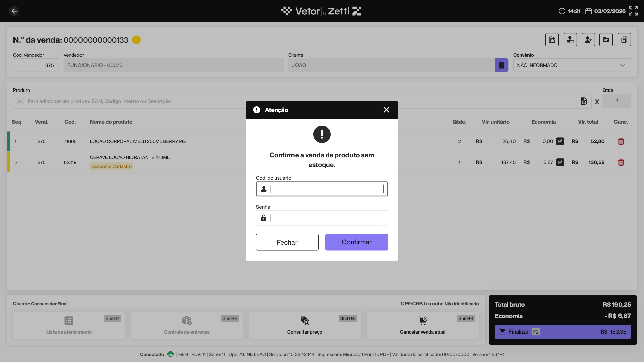The image size is (644, 362).
Task: Open the folder icon in sale header
Action: coord(606,40)
